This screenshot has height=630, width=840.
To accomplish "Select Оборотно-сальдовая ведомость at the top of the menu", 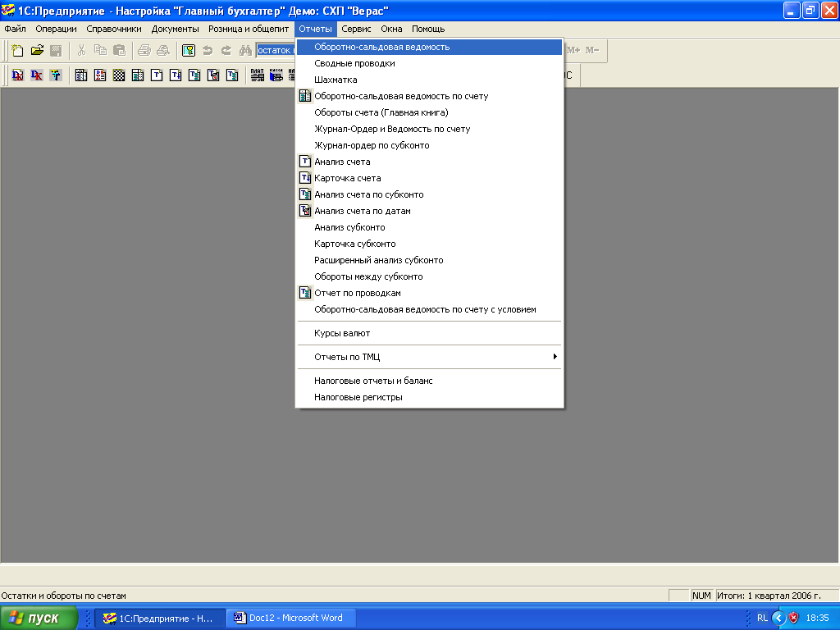I will pos(429,47).
